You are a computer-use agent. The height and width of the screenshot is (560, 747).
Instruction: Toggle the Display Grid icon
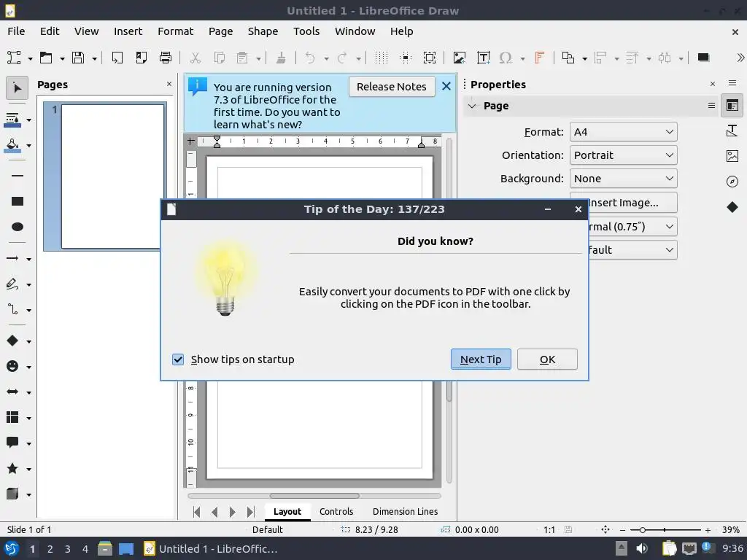[381, 58]
